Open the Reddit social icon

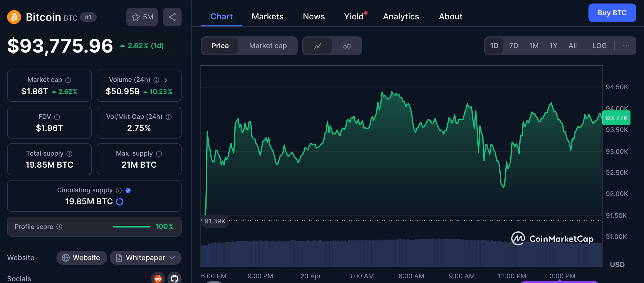click(158, 278)
